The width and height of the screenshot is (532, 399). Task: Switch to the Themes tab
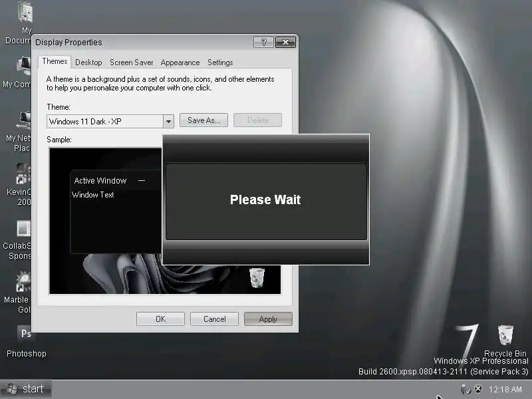point(55,61)
